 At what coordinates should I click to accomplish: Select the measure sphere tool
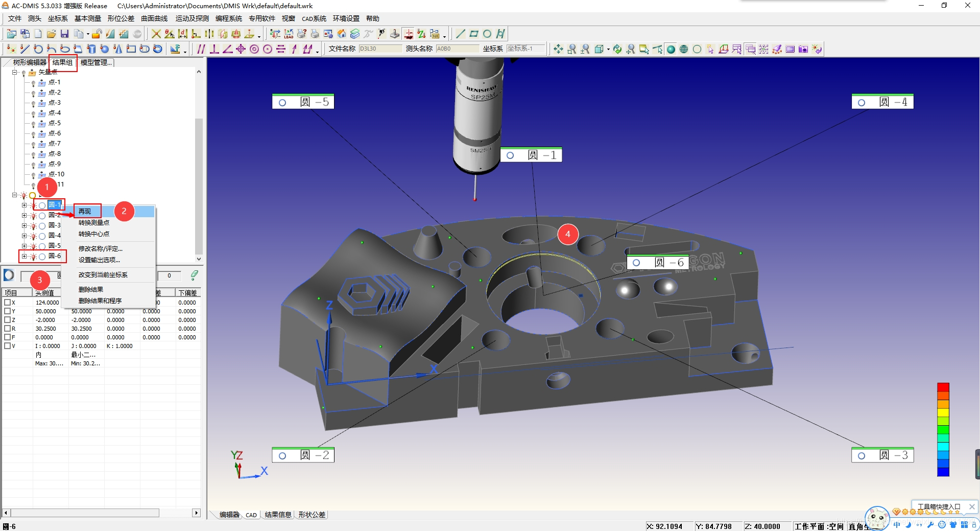point(105,49)
